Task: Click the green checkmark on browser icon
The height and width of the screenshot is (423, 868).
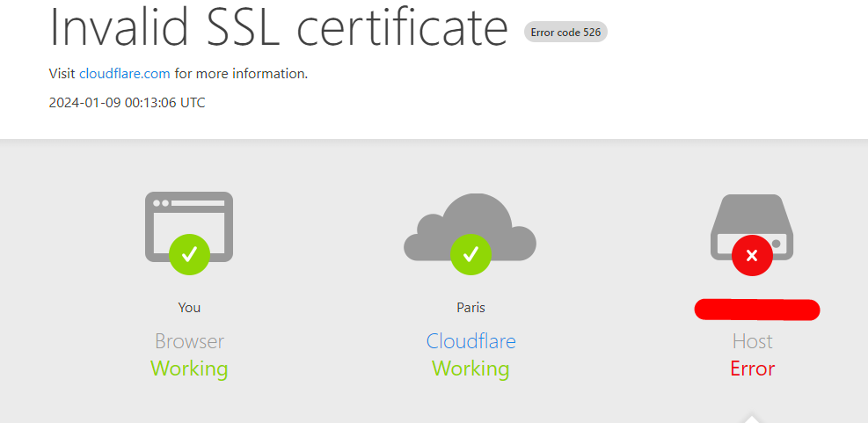Action: 189,254
